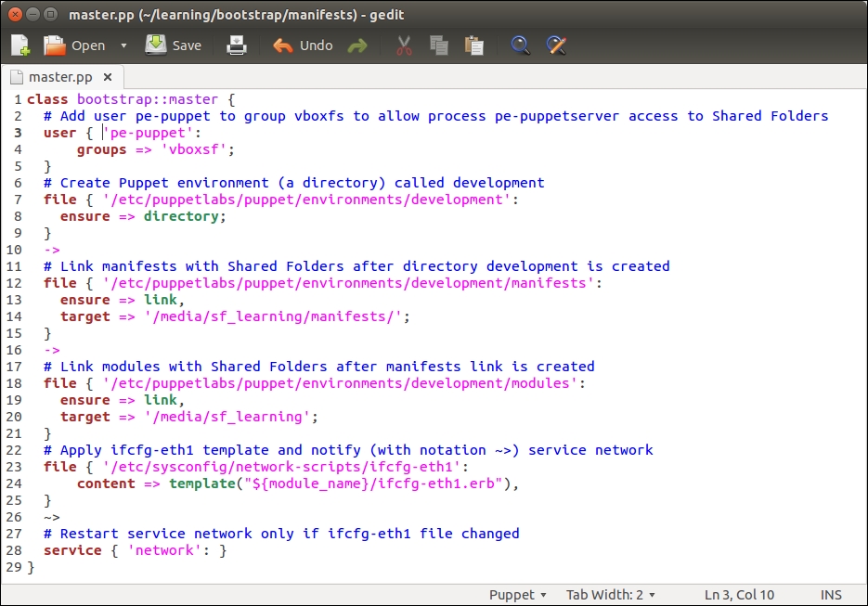Image resolution: width=868 pixels, height=606 pixels.
Task: Expand the recent files dropdown arrow
Action: [124, 45]
